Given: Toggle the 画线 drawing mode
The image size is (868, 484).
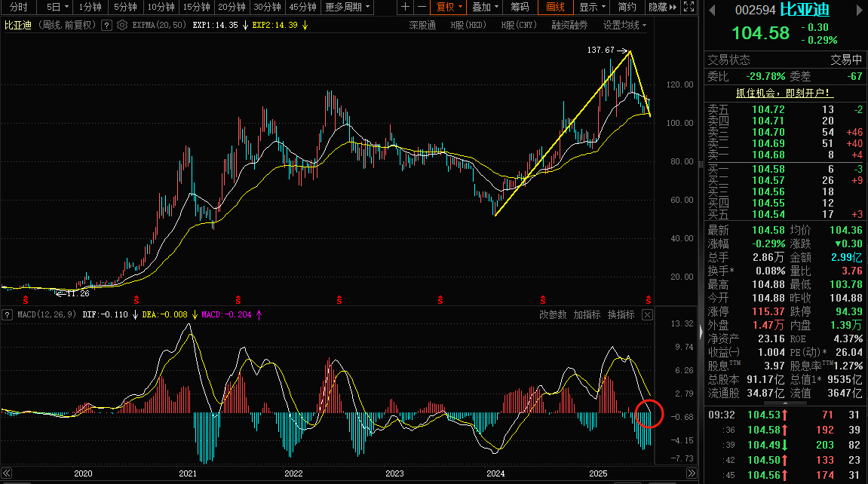Looking at the screenshot, I should (x=555, y=8).
